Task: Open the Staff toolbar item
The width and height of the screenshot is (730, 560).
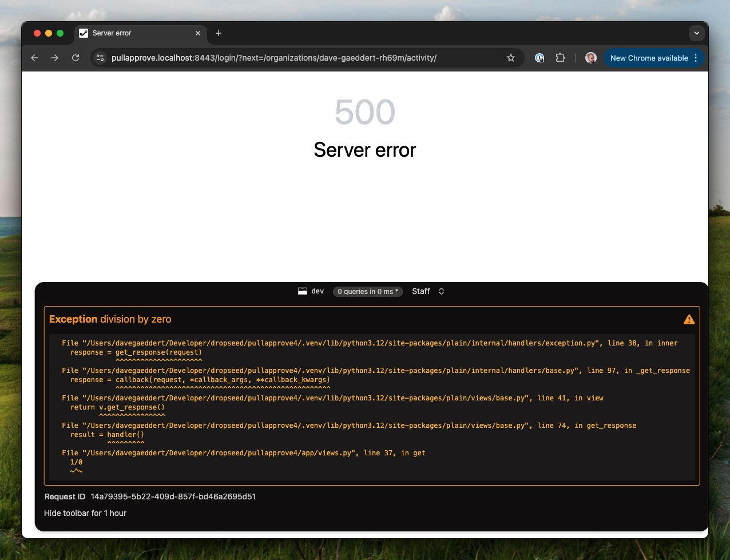Action: click(x=420, y=291)
